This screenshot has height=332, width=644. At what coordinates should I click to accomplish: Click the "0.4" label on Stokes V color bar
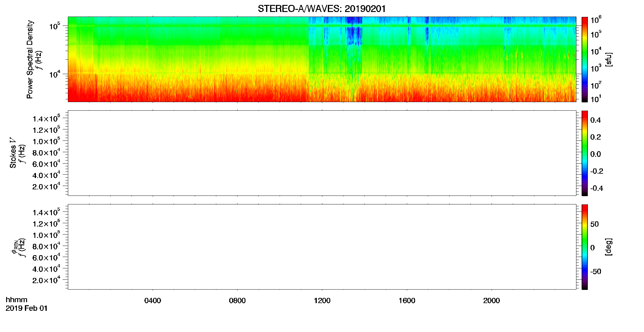595,120
